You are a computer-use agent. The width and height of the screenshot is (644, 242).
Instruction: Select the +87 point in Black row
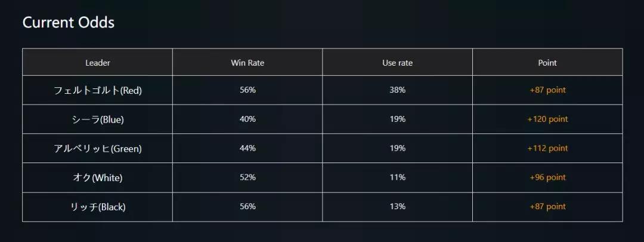pyautogui.click(x=547, y=207)
